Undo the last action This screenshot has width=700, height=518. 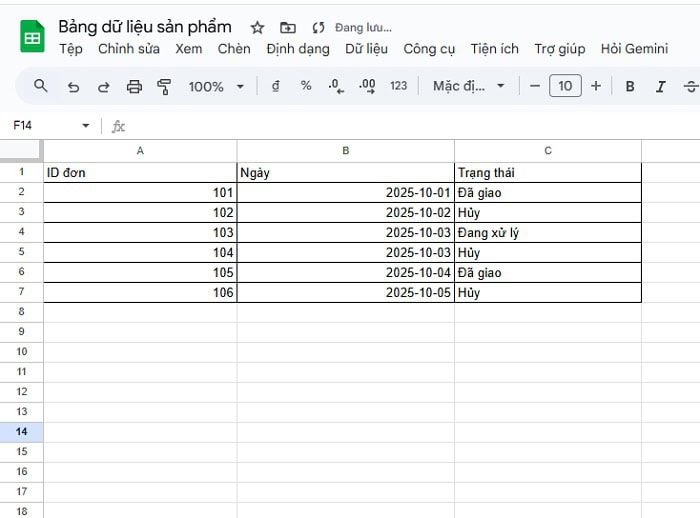pos(73,87)
